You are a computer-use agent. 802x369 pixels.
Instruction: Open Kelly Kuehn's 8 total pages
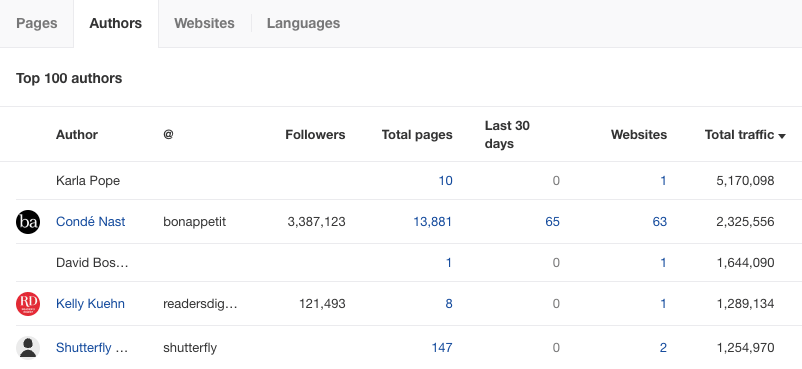point(449,303)
